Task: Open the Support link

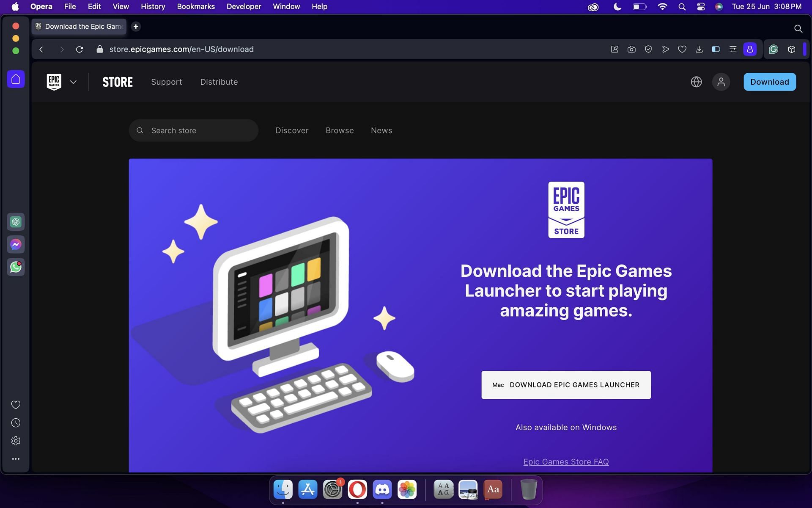Action: point(167,82)
